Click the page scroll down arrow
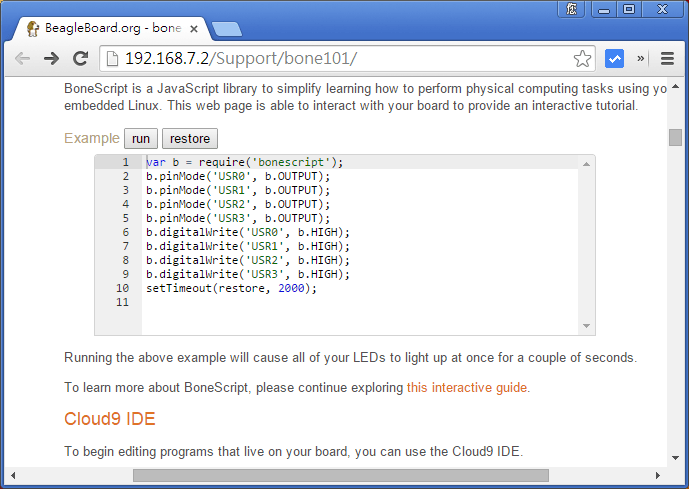The height and width of the screenshot is (489, 689). tap(675, 458)
